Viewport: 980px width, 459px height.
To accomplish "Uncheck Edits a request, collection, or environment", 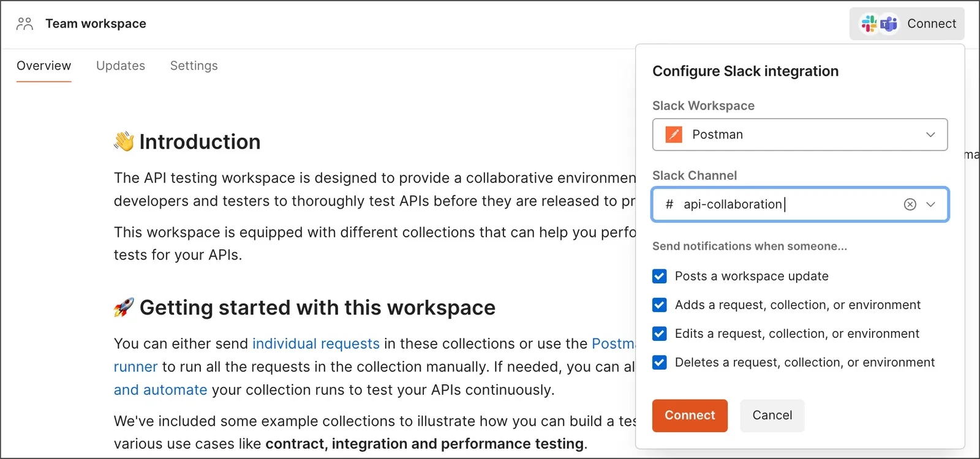I will tap(660, 334).
